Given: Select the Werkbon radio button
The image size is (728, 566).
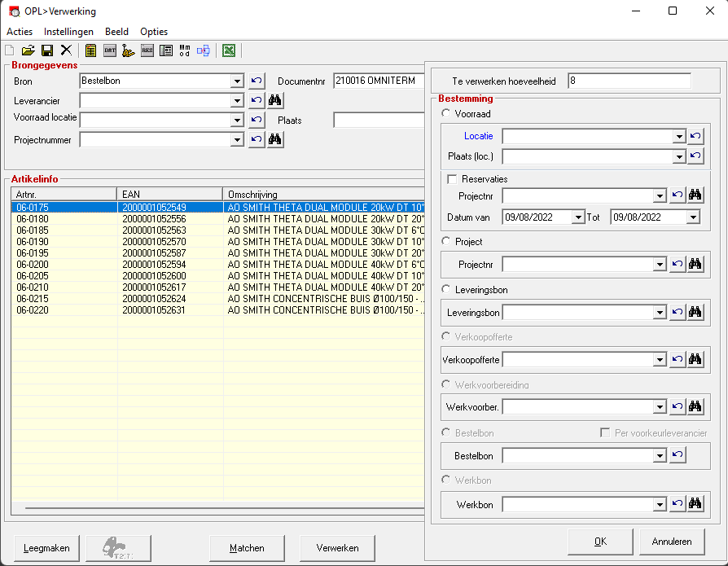Looking at the screenshot, I should click(446, 480).
